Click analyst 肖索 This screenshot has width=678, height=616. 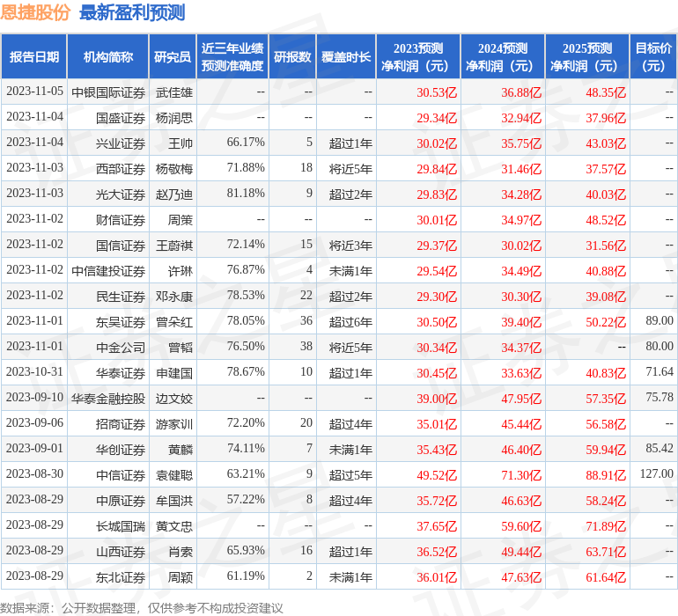click(x=181, y=551)
